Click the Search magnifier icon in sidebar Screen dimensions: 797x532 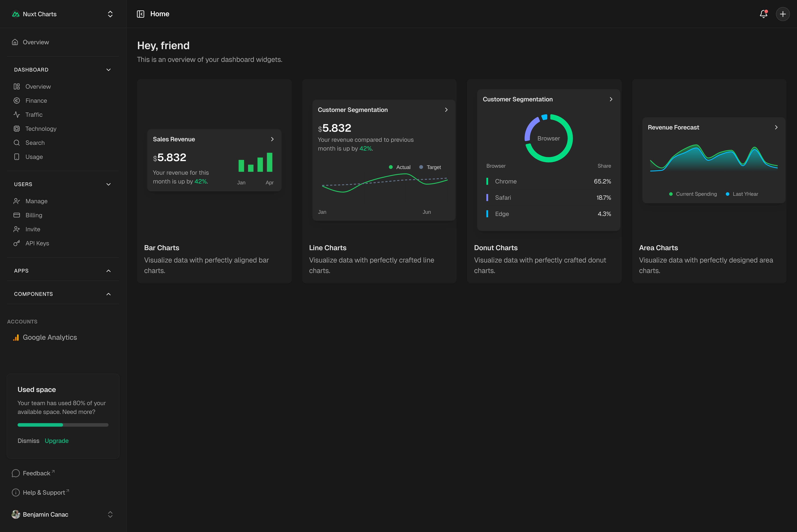point(17,143)
